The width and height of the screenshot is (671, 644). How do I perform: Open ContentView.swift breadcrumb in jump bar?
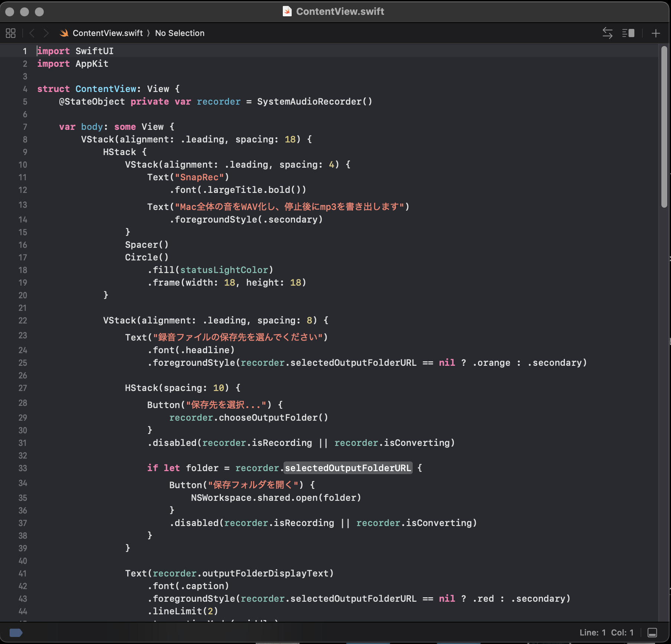tap(108, 33)
